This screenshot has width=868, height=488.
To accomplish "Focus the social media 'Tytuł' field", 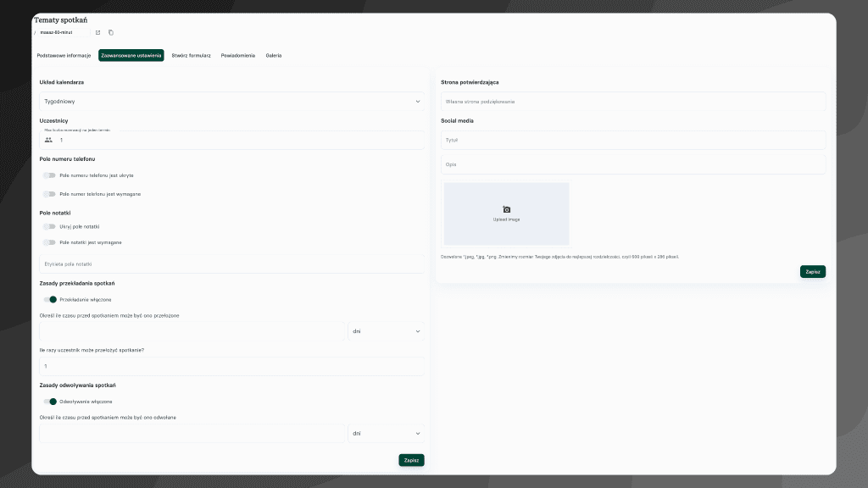I will pyautogui.click(x=632, y=140).
